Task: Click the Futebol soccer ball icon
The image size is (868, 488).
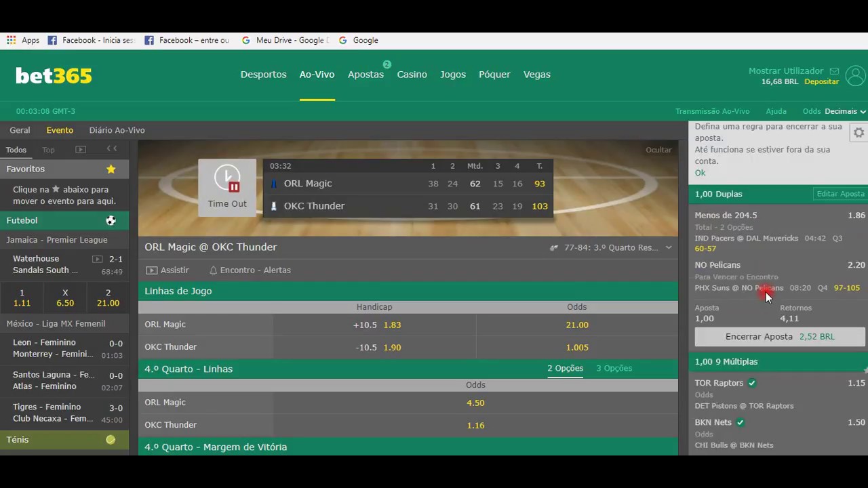Action: 111,220
